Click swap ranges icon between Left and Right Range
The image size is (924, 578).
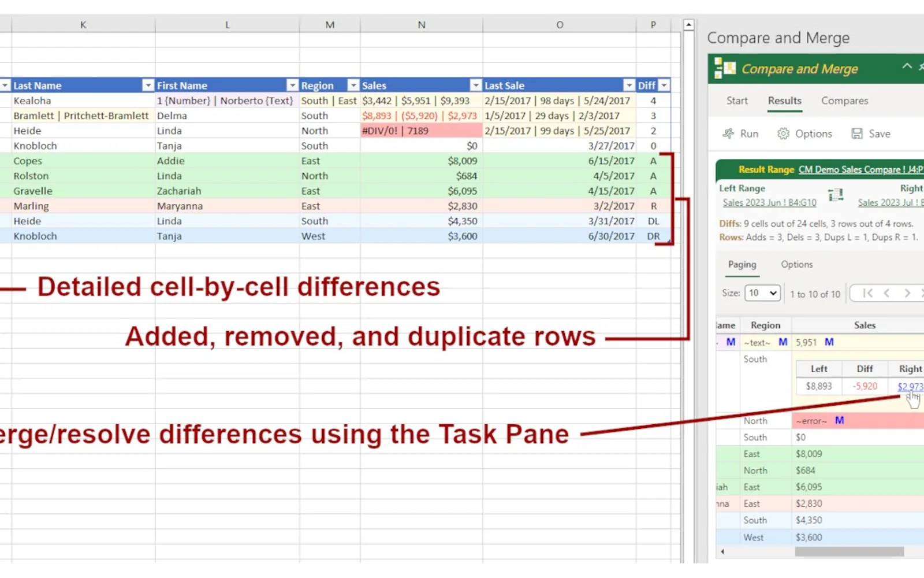(836, 195)
